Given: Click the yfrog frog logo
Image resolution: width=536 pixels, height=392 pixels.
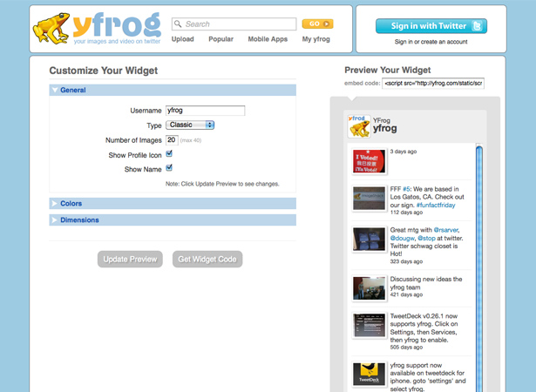Looking at the screenshot, I should coord(97,29).
